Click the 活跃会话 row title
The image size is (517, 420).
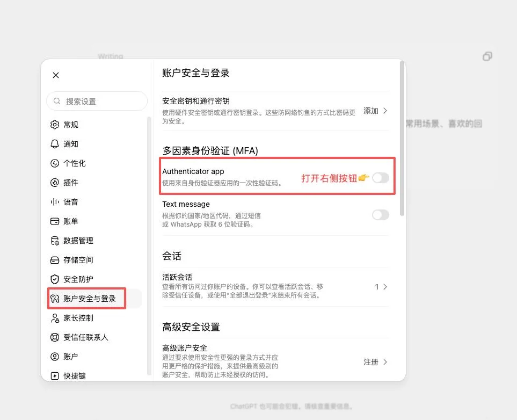coord(177,277)
